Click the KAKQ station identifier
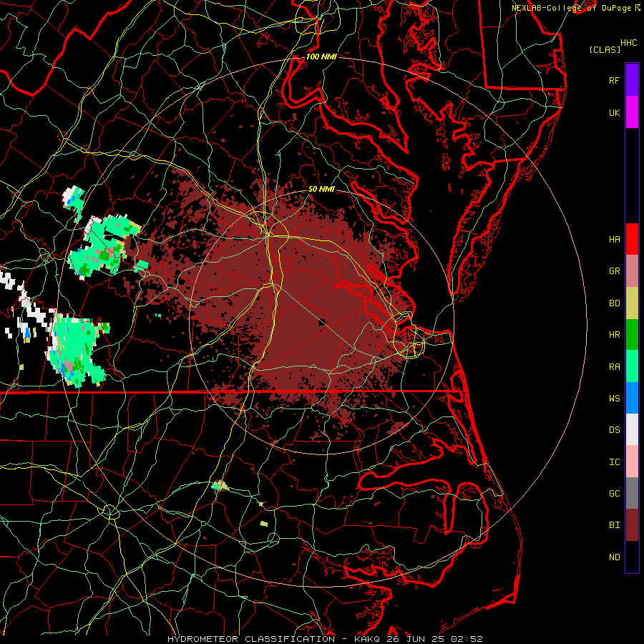 point(367,639)
